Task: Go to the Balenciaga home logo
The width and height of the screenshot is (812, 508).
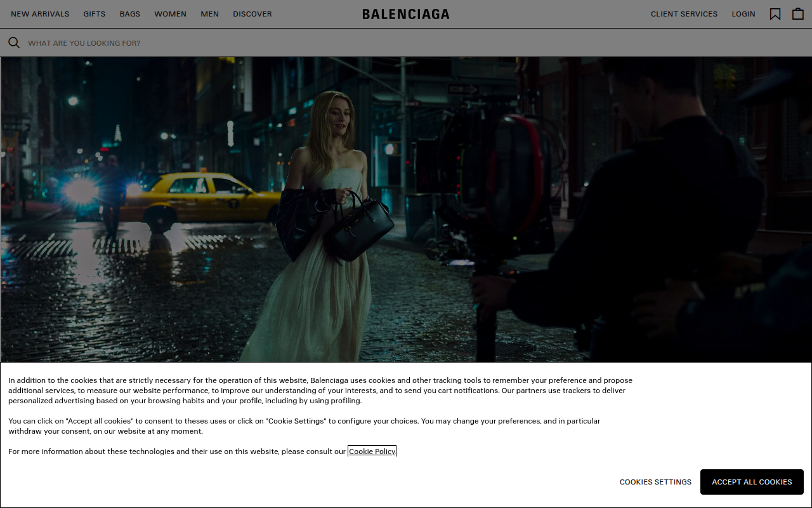Action: (406, 14)
